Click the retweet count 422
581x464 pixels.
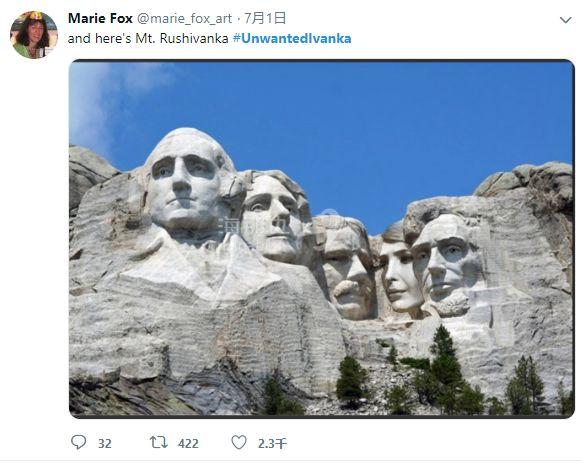pyautogui.click(x=188, y=444)
